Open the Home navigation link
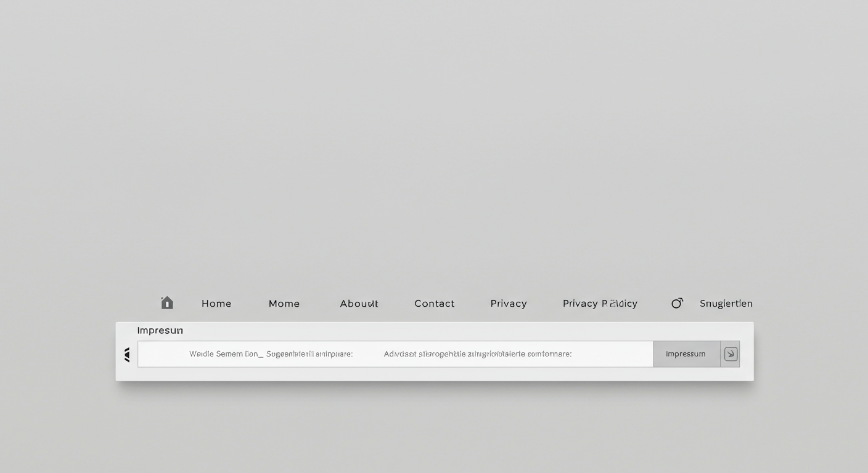 pos(216,304)
